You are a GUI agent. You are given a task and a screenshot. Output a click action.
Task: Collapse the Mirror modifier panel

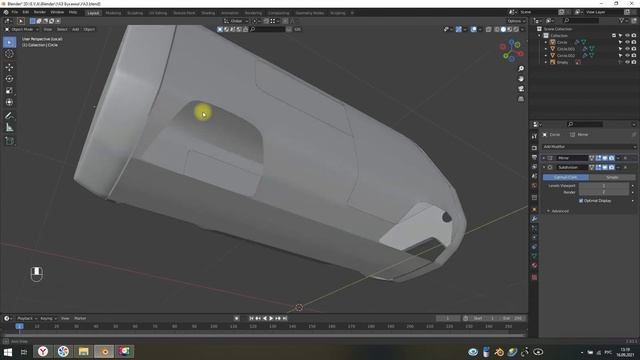tap(544, 158)
